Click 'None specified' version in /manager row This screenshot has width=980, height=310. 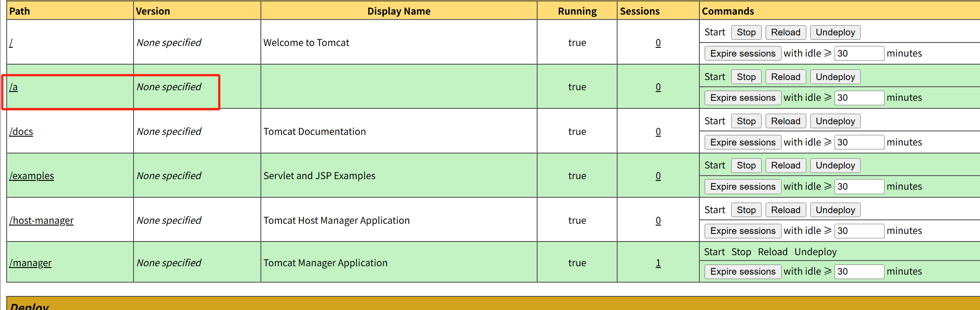[x=169, y=263]
